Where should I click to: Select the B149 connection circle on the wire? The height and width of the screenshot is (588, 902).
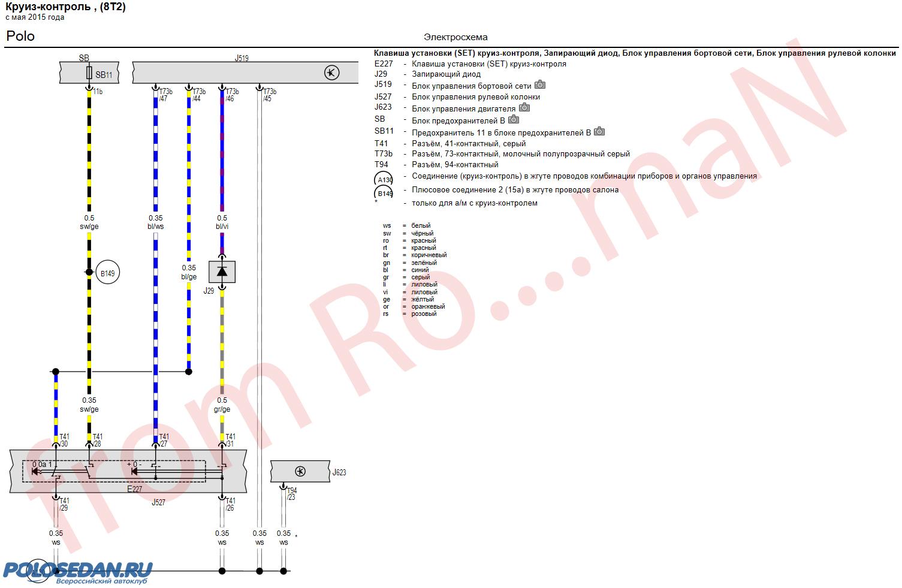(x=107, y=273)
